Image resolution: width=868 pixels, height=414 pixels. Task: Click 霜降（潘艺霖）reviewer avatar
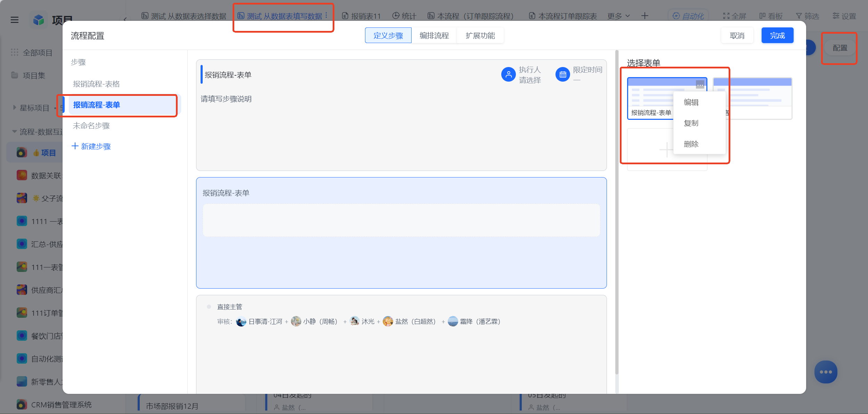[453, 322]
